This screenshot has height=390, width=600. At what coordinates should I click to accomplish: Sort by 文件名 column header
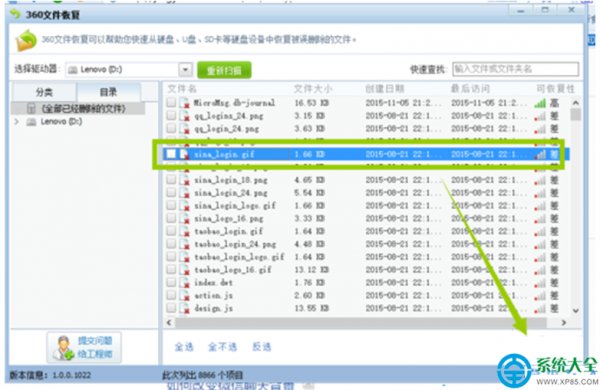[182, 89]
